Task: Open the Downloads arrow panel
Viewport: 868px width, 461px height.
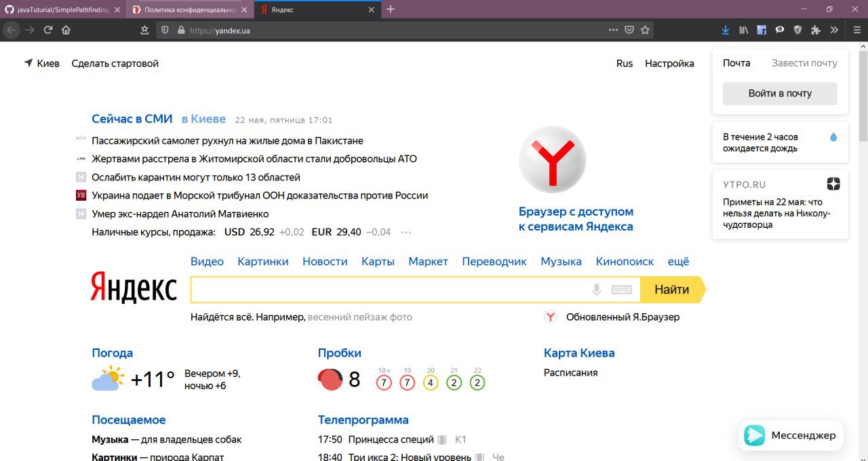Action: 726,30
